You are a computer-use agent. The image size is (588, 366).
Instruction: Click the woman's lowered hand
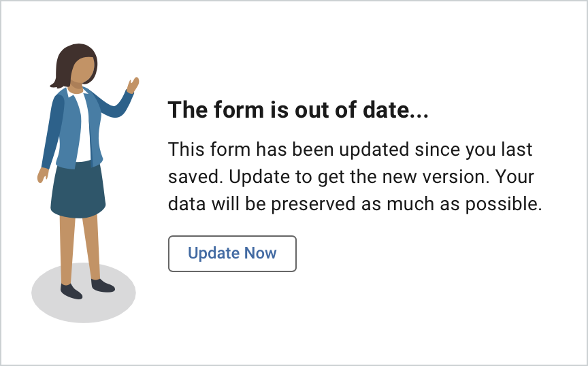point(42,175)
